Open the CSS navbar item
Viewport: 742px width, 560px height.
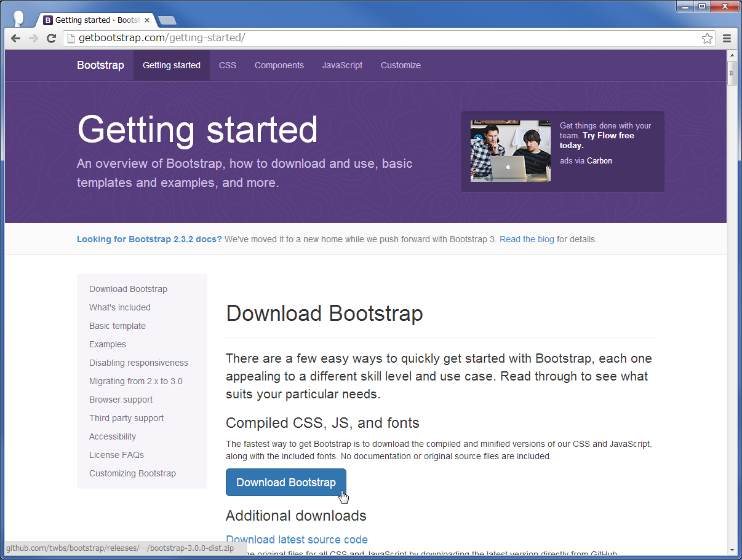coord(228,65)
